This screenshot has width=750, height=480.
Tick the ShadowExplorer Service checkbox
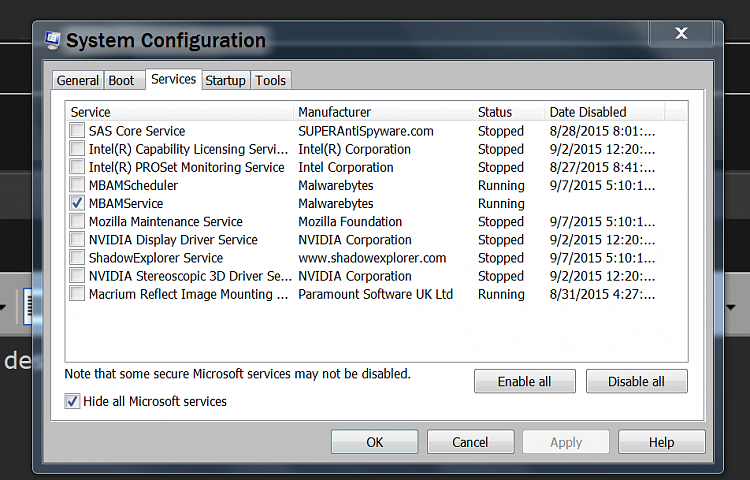click(x=77, y=258)
